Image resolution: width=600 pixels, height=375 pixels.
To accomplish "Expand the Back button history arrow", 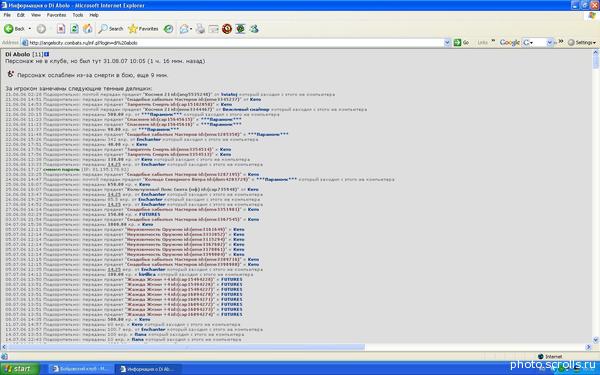I will (x=30, y=29).
